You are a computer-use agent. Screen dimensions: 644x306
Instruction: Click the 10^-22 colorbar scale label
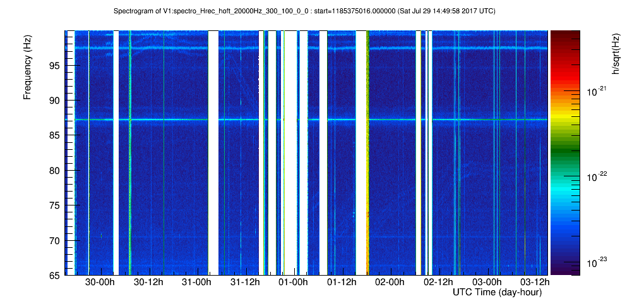click(x=596, y=177)
